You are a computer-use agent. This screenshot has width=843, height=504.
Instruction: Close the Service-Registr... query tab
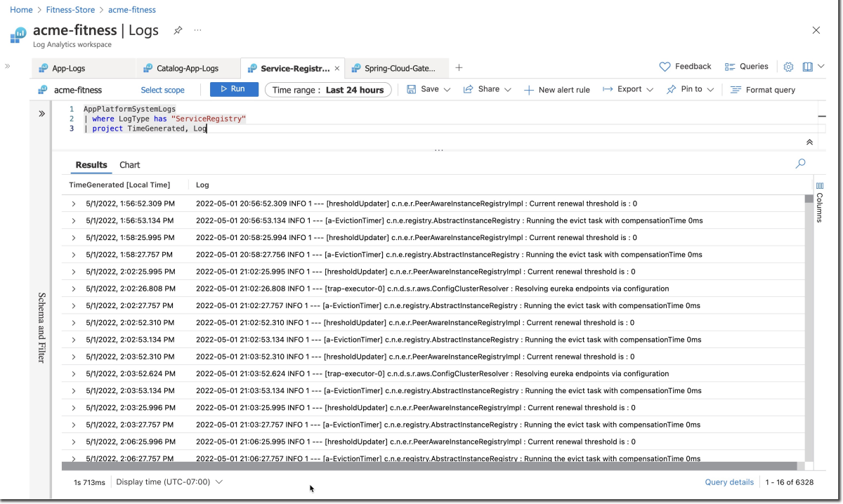click(x=337, y=69)
